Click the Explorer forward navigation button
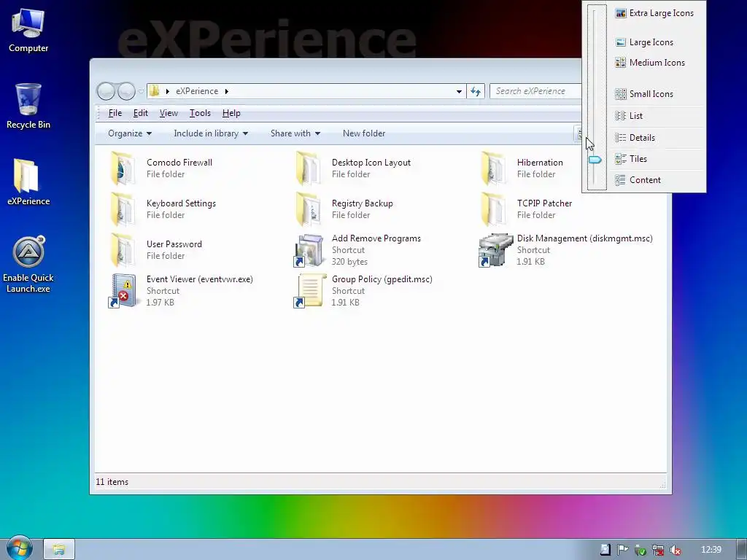Viewport: 747px width, 560px height. (x=126, y=91)
